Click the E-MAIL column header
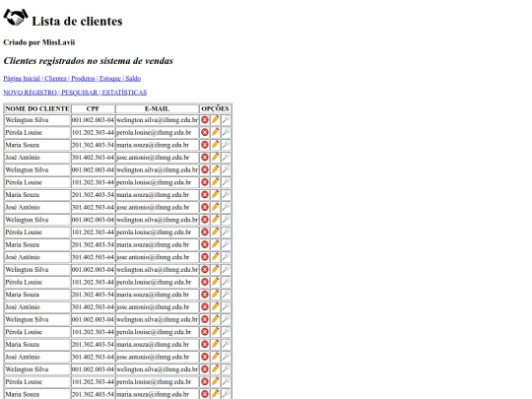The width and height of the screenshot is (532, 399). pyautogui.click(x=157, y=109)
